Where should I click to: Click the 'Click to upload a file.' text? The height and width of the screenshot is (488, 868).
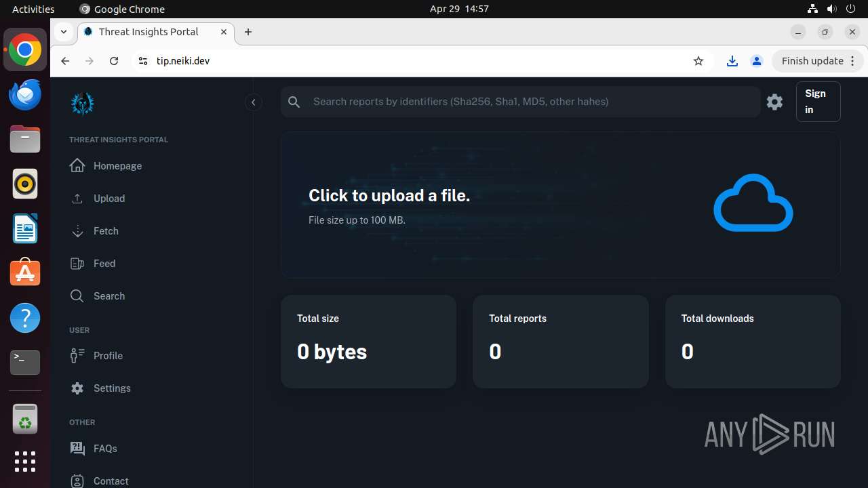(x=389, y=195)
